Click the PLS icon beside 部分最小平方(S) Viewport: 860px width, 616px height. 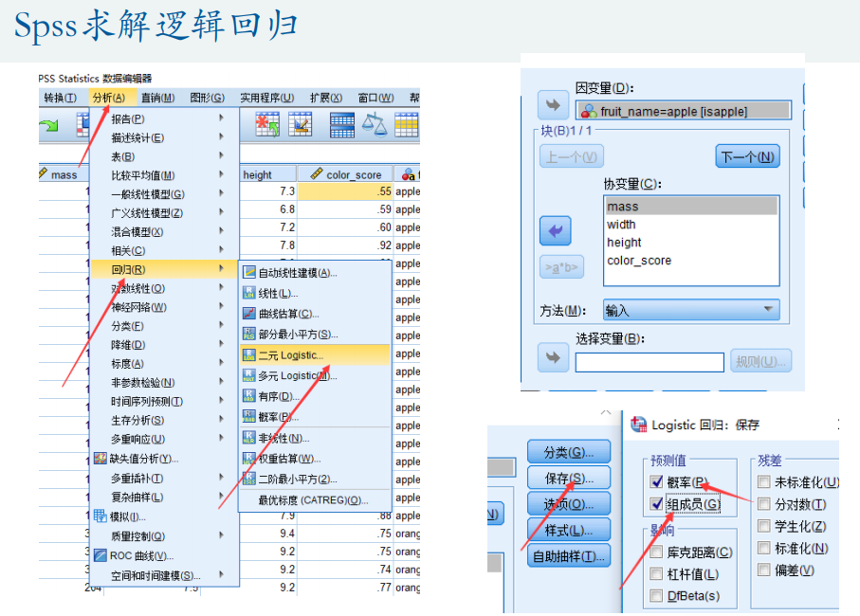(249, 334)
